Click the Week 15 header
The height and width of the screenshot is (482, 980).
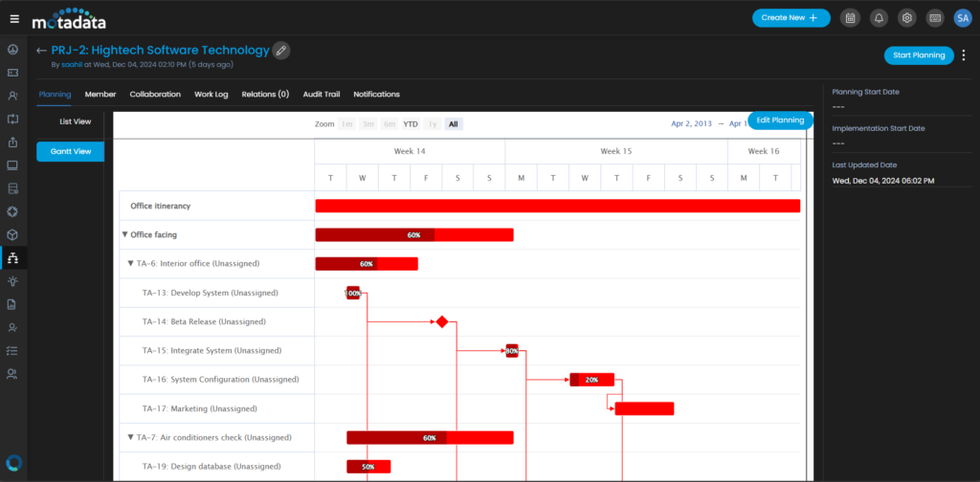[x=616, y=151]
